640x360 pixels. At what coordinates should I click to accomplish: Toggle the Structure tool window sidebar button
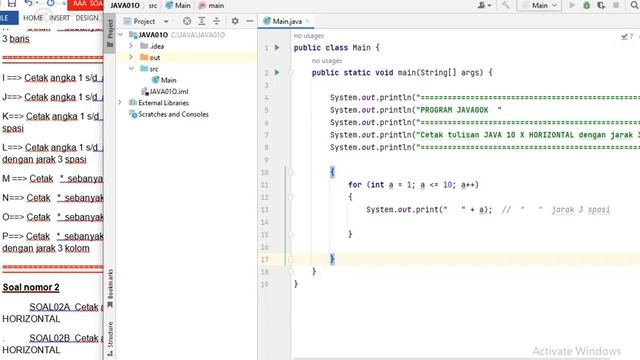click(110, 339)
